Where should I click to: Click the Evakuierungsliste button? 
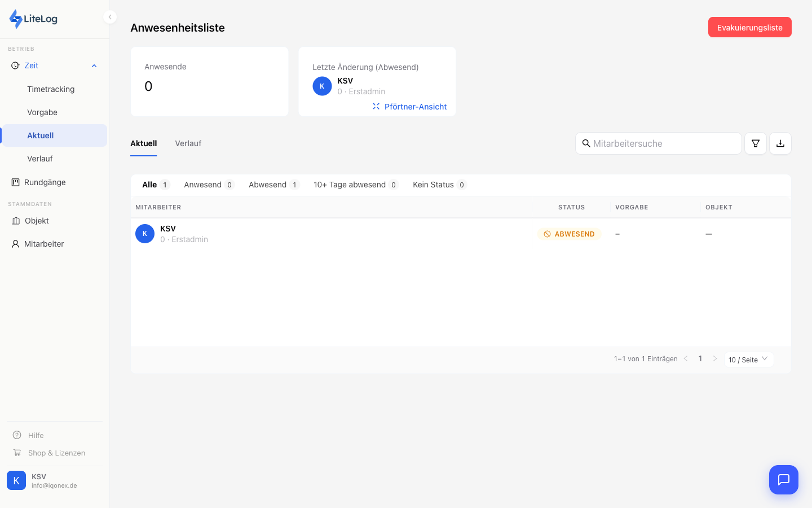tap(749, 27)
